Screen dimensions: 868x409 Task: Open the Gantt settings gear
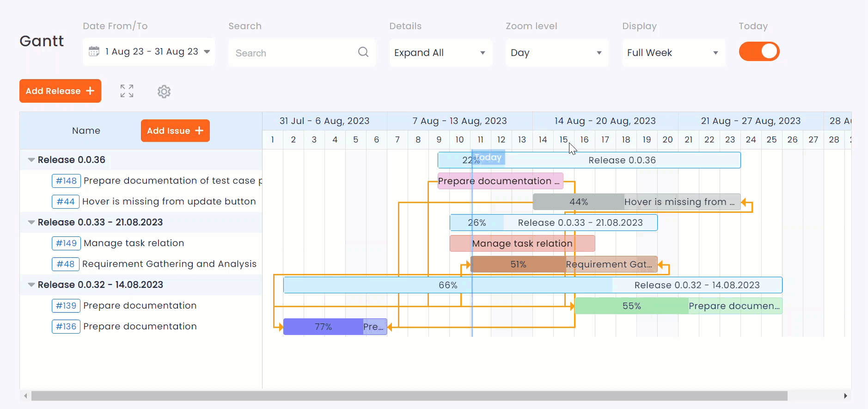(164, 92)
